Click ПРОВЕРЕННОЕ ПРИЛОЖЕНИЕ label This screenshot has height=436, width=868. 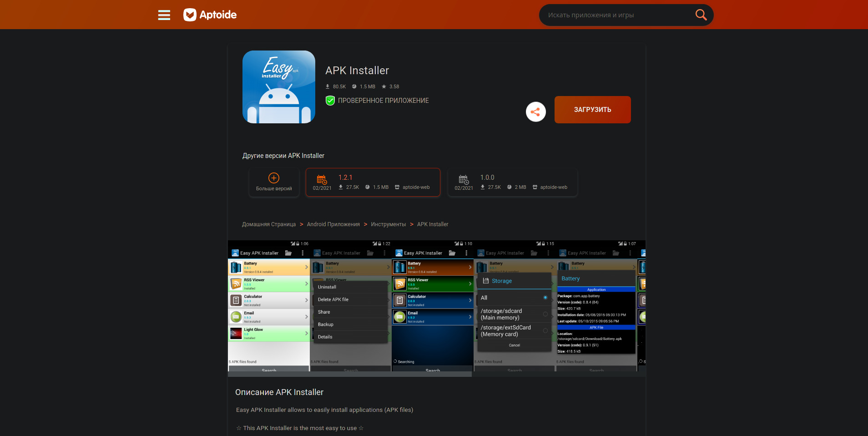click(x=384, y=101)
